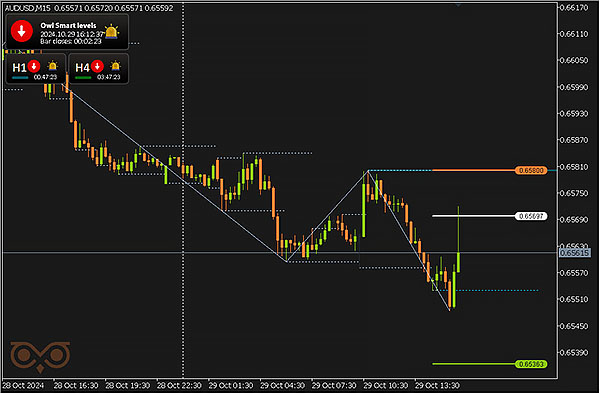
Task: Select the white 0.65697 price level tag
Action: [x=531, y=217]
